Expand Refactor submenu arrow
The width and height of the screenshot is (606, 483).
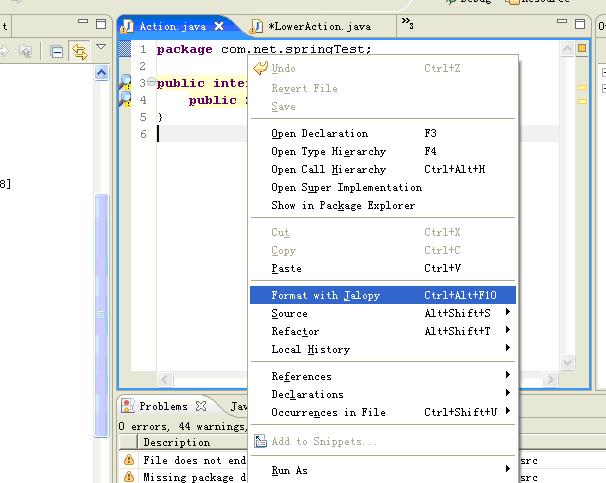click(x=508, y=330)
